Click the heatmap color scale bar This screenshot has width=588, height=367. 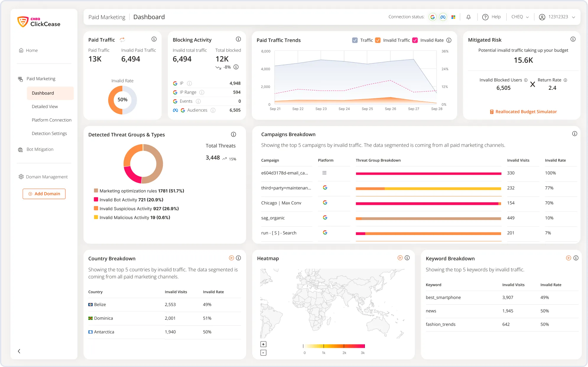pyautogui.click(x=334, y=346)
